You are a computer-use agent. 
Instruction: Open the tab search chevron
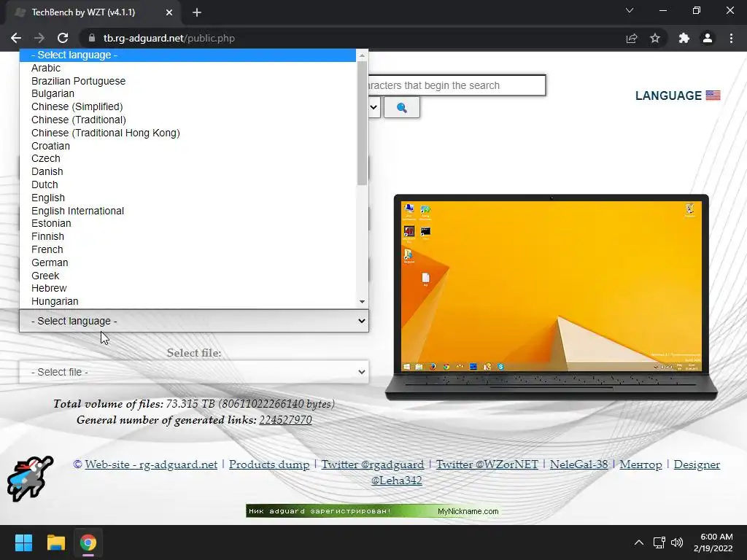point(630,10)
